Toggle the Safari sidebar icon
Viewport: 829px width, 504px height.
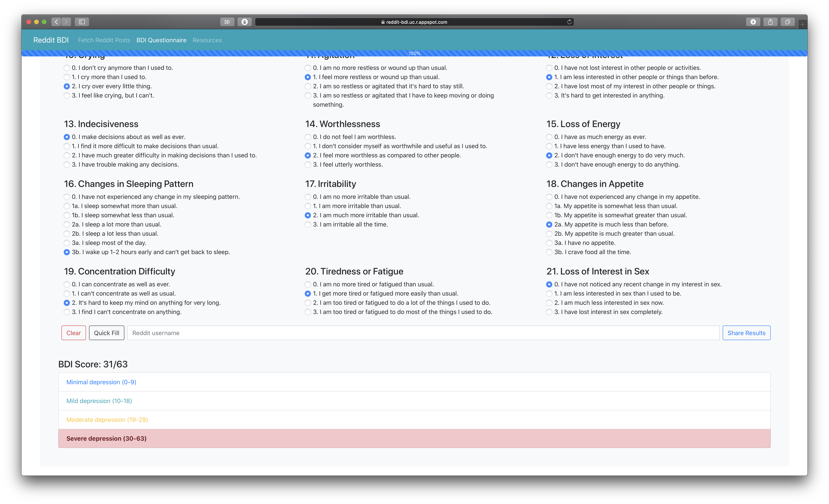pyautogui.click(x=82, y=22)
